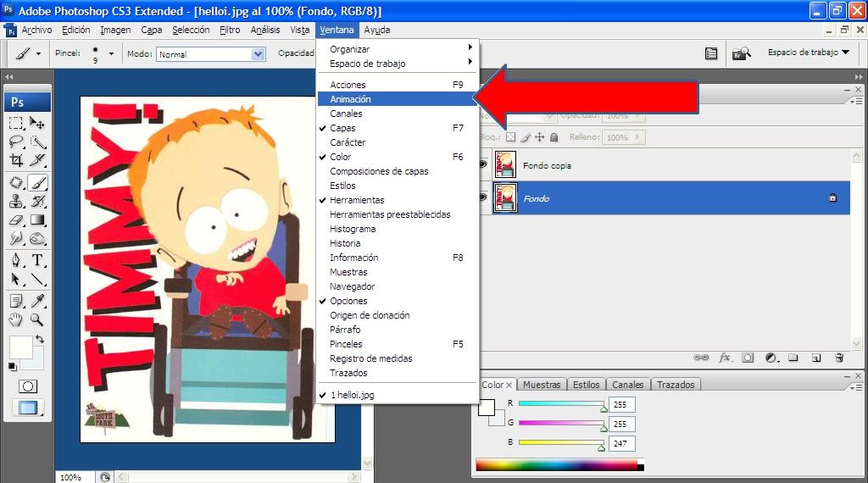Change screen mode button in toolbox
This screenshot has height=483, width=868.
(x=28, y=408)
